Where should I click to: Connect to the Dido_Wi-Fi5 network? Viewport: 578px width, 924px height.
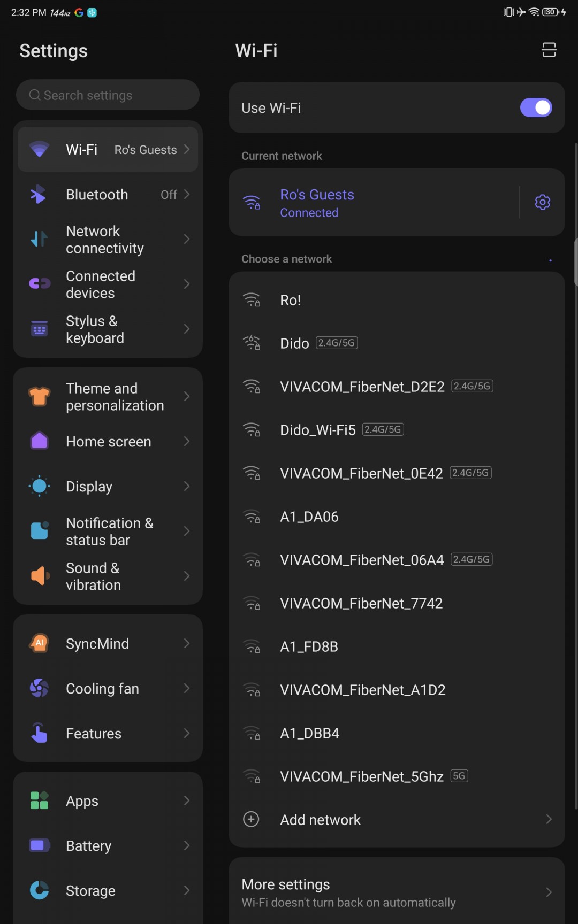(x=318, y=430)
